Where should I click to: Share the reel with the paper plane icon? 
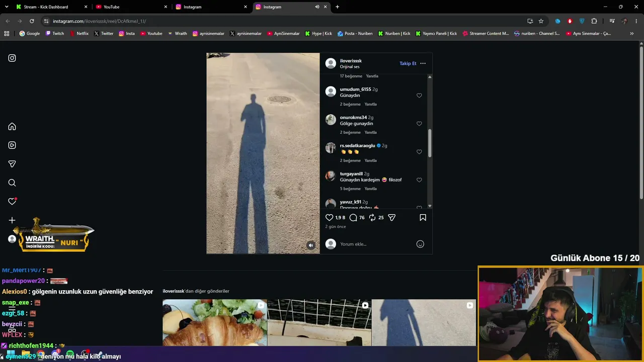pos(392,218)
